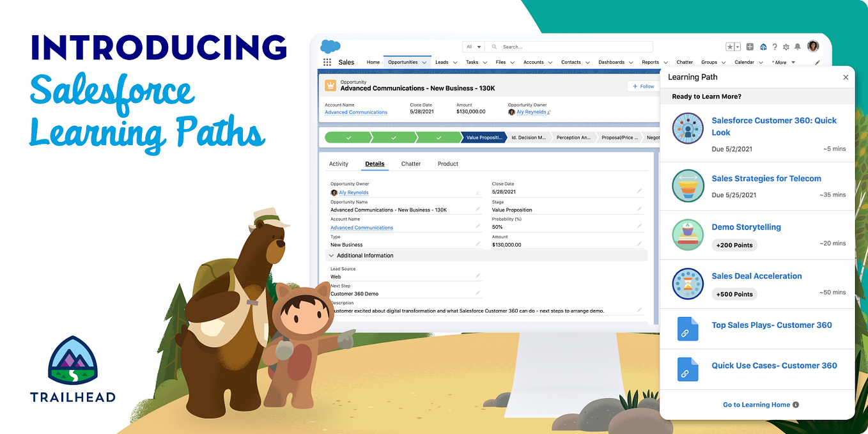Expand the Tasks tab chevron
The image size is (868, 434).
pos(485,63)
